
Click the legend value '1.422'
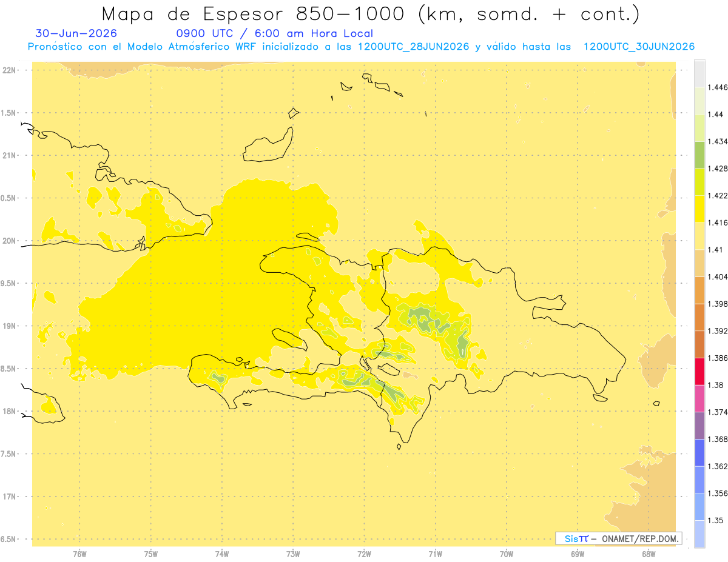coord(718,195)
